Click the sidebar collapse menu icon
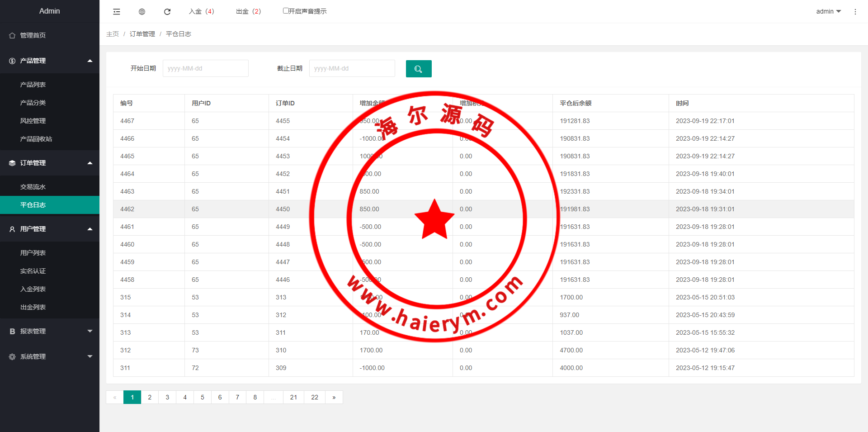Screen dimensions: 868x432 coord(117,12)
